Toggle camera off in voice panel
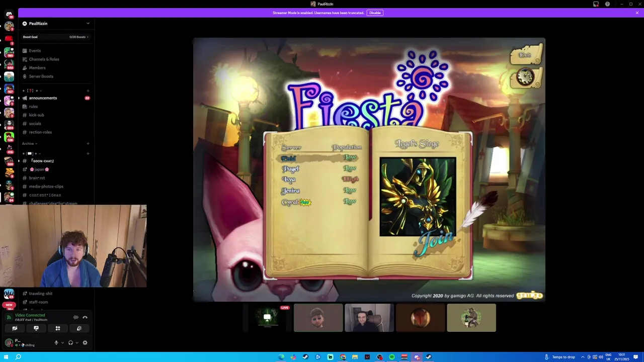 pyautogui.click(x=15, y=328)
